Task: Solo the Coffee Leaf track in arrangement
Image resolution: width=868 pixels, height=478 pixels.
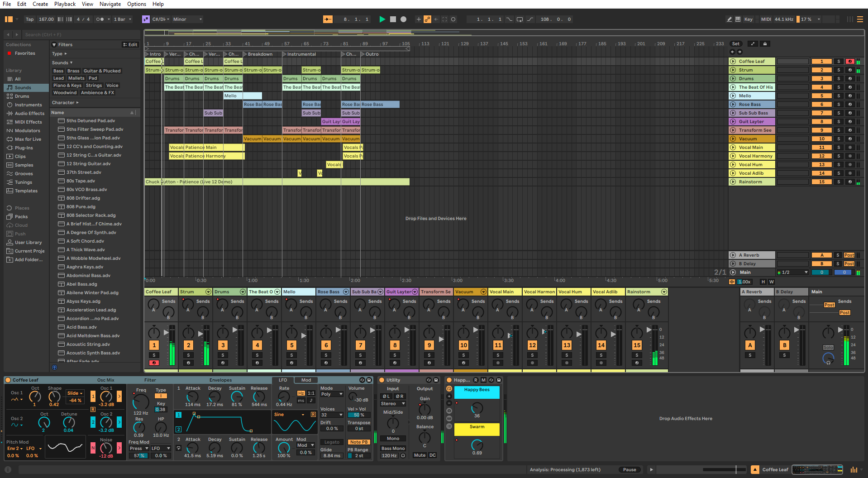Action: tap(838, 61)
